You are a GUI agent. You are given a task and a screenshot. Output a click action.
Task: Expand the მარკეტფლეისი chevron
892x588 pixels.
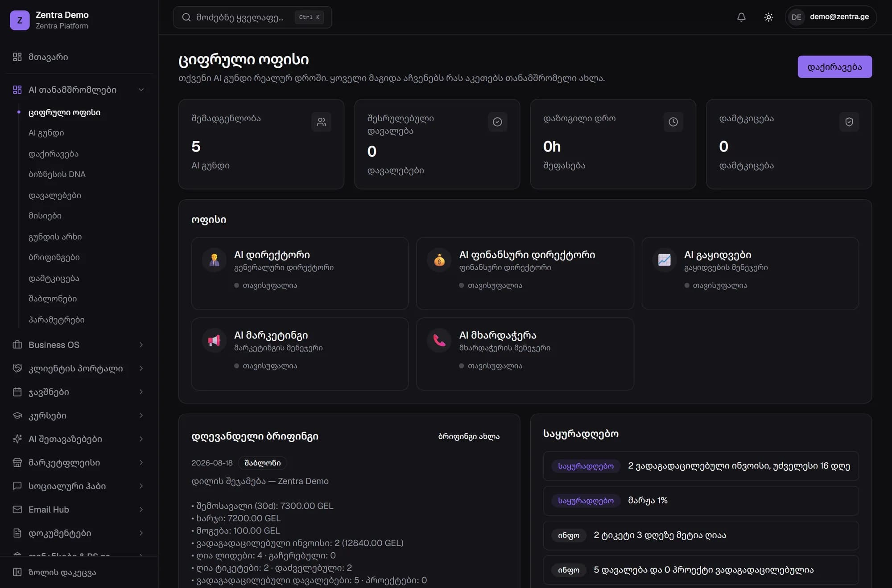[141, 463]
